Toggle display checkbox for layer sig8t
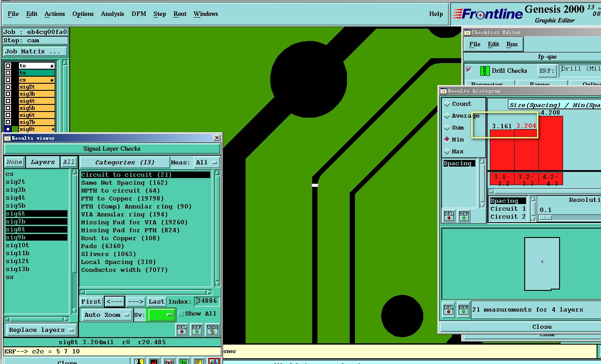This screenshot has height=364, width=601. [8, 129]
